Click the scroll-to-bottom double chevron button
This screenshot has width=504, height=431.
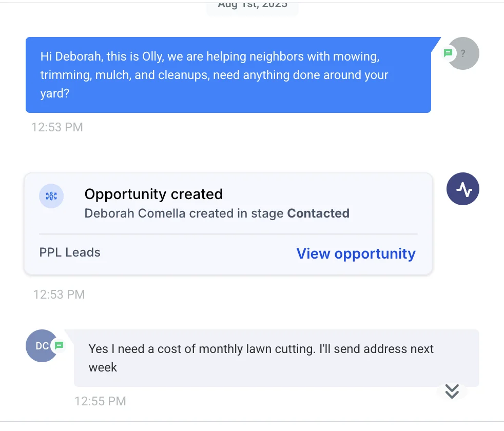click(452, 391)
